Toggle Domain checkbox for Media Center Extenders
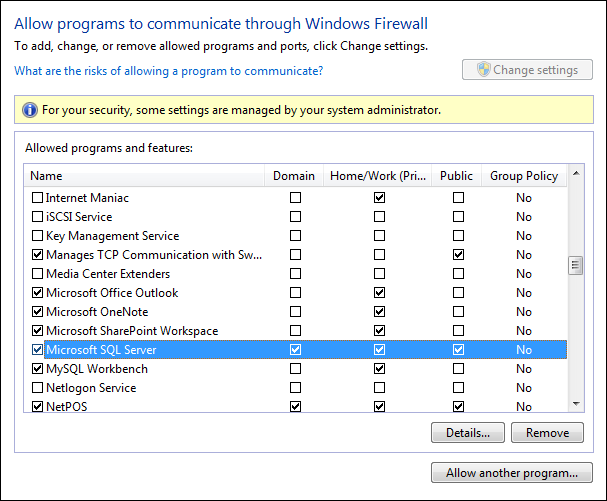The height and width of the screenshot is (501, 607). pyautogui.click(x=295, y=273)
